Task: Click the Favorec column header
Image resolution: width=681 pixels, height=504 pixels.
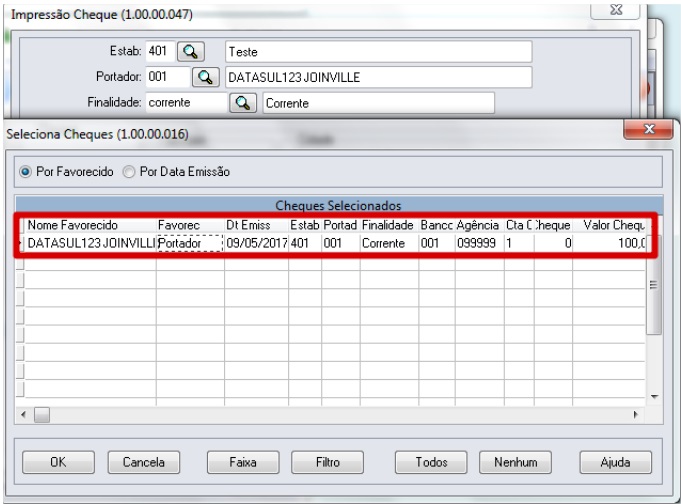Action: click(x=190, y=225)
